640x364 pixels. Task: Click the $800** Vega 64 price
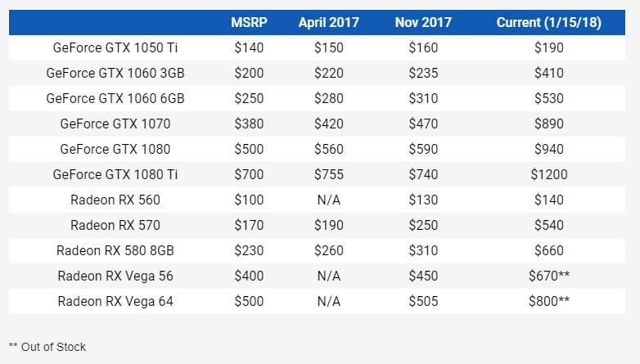point(548,301)
